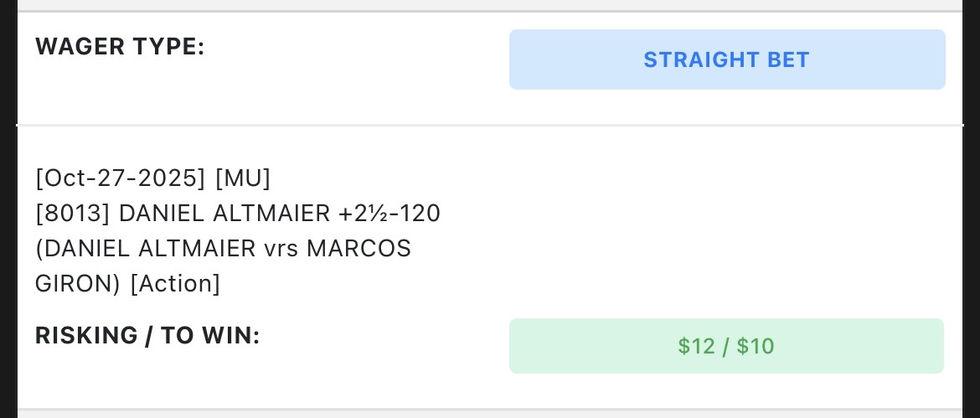Click the green $12 / $10 amount badge
Image resolution: width=980 pixels, height=418 pixels.
(x=726, y=346)
